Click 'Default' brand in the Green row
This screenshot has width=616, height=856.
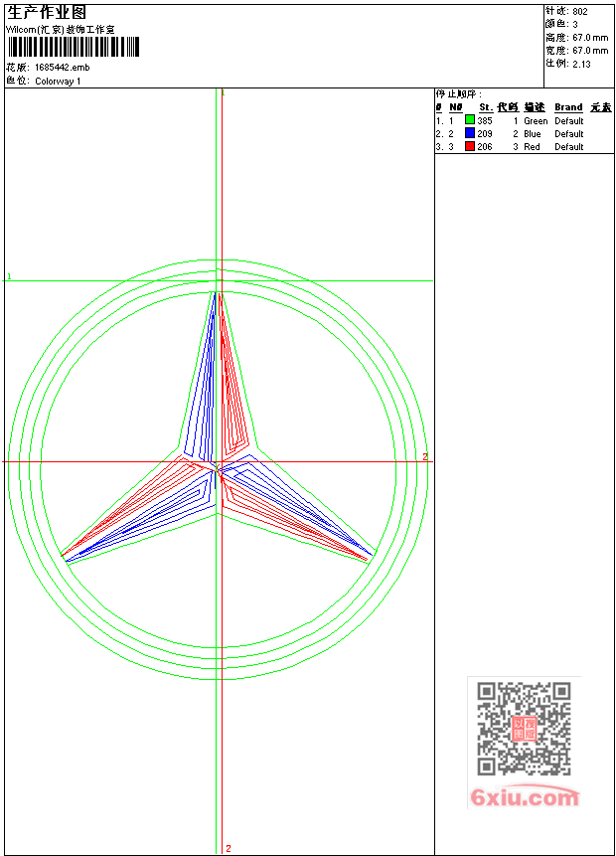pyautogui.click(x=569, y=120)
